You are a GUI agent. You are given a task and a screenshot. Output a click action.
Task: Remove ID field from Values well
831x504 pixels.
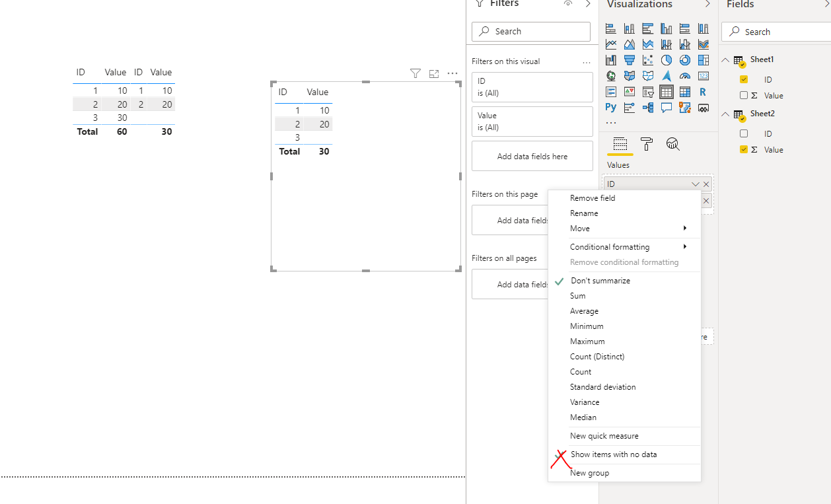click(x=706, y=184)
